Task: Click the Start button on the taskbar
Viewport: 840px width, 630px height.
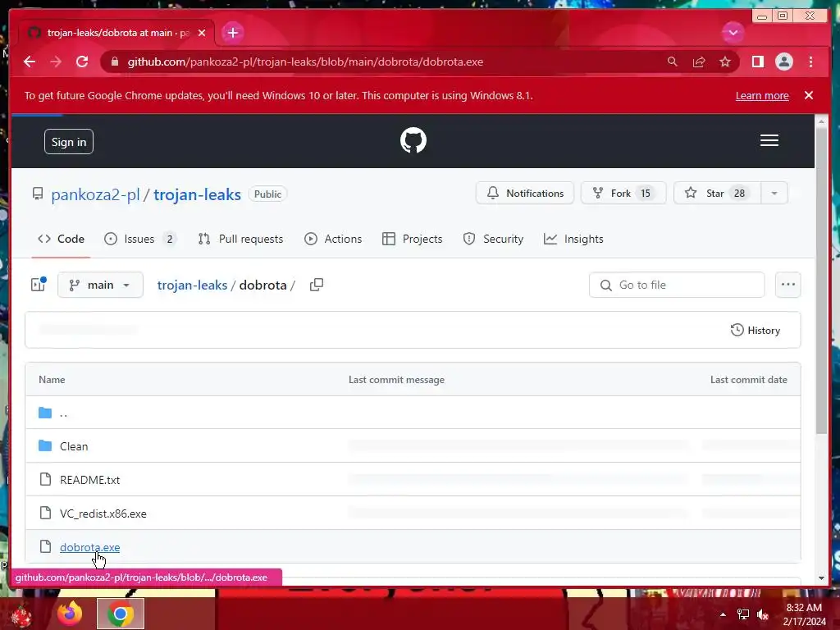Action: tap(21, 615)
